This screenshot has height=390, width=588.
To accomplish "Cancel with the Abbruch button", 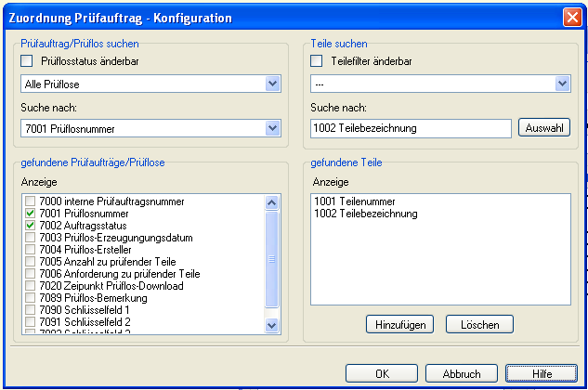I will coord(462,373).
